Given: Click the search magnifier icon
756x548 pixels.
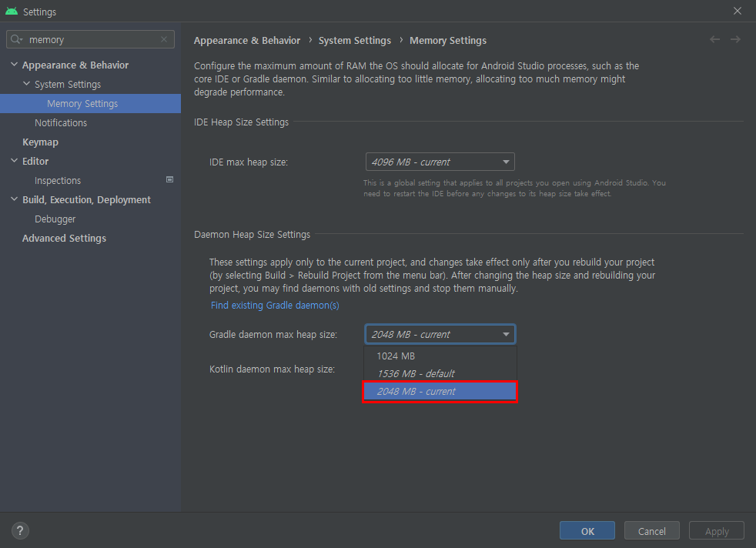Looking at the screenshot, I should (16, 39).
